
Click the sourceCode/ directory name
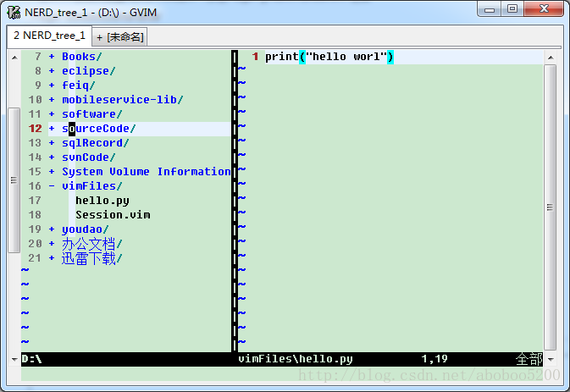(99, 129)
